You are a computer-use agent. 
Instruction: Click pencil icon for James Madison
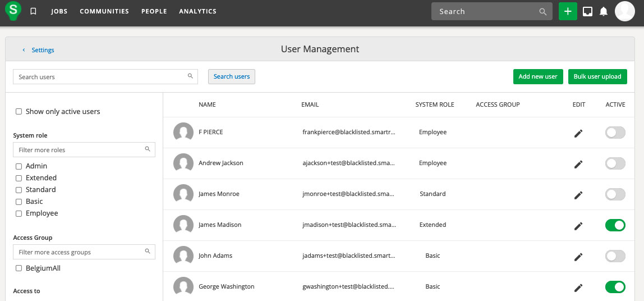click(x=578, y=226)
